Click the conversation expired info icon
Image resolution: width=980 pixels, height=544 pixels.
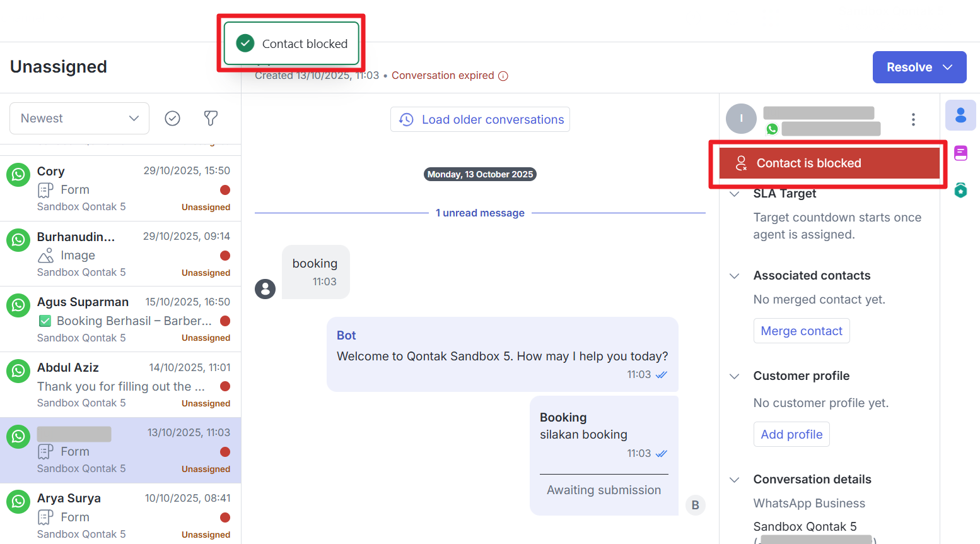point(503,76)
